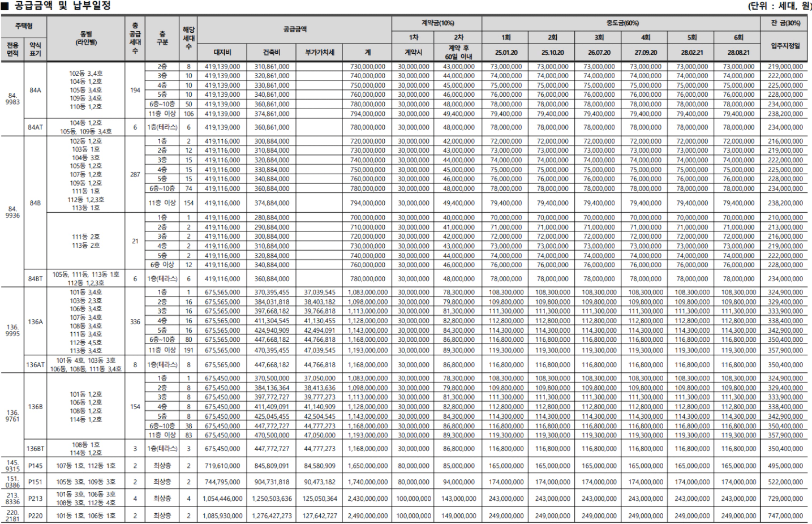Image resolution: width=812 pixels, height=524 pixels.
Task: Click the '공급금액' header cell
Action: [x=295, y=29]
